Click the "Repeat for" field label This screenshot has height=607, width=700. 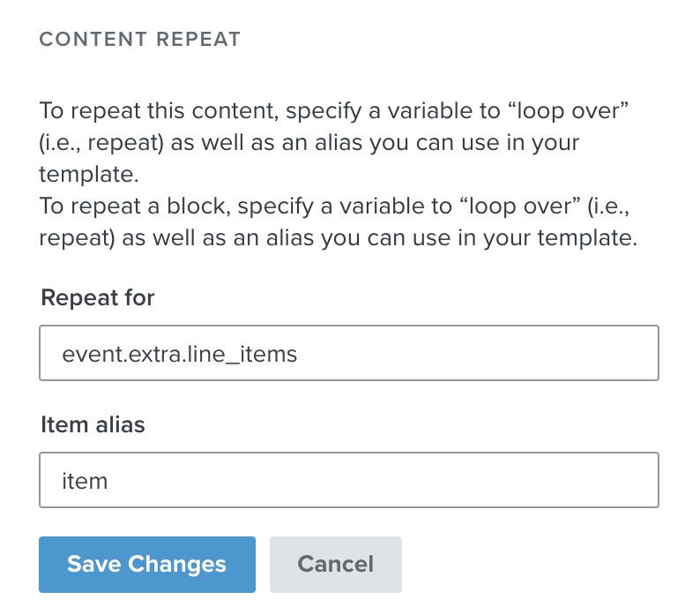click(98, 298)
